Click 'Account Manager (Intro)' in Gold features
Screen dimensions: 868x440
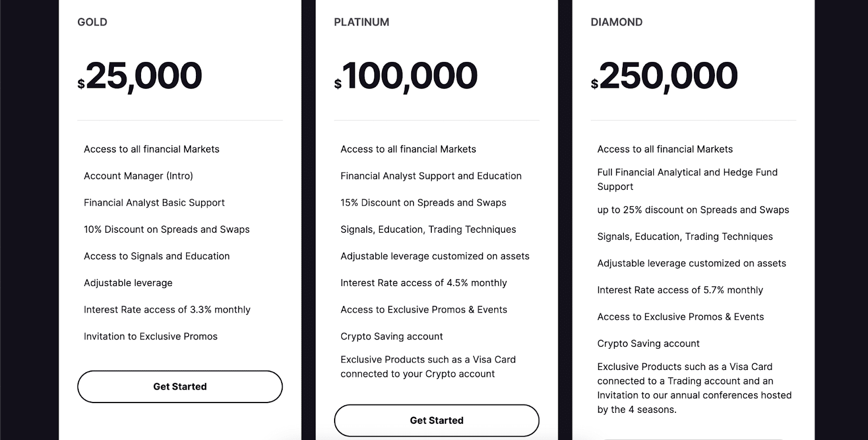tap(138, 176)
